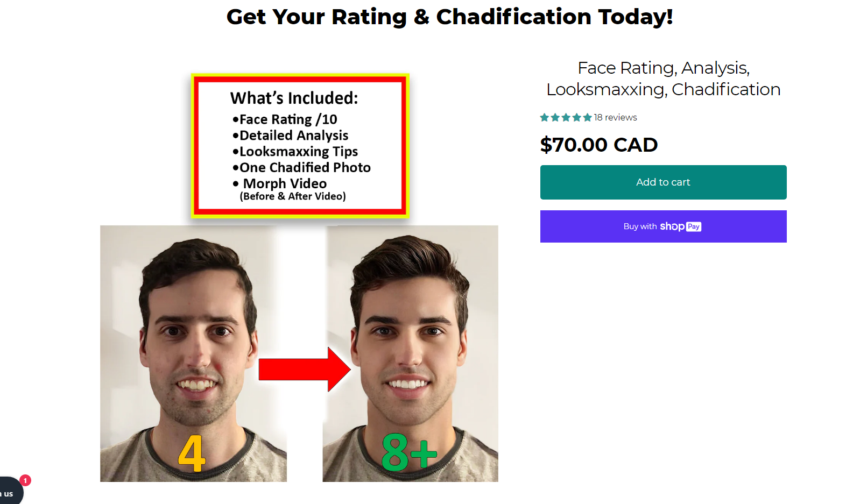Click the yellow number 4 rating
Viewport: 867px width, 504px height.
pyautogui.click(x=192, y=454)
